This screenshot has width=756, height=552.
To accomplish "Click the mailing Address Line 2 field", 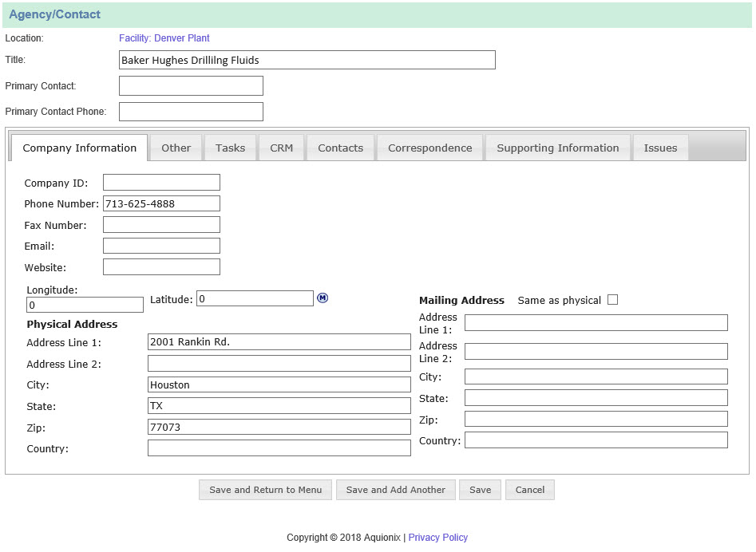I will (596, 352).
